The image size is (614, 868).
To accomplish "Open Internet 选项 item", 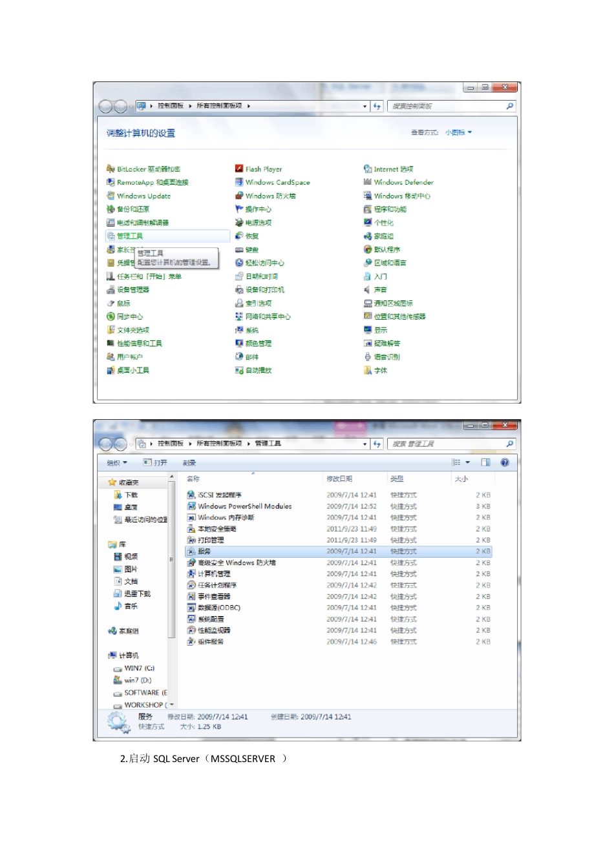I will click(388, 169).
